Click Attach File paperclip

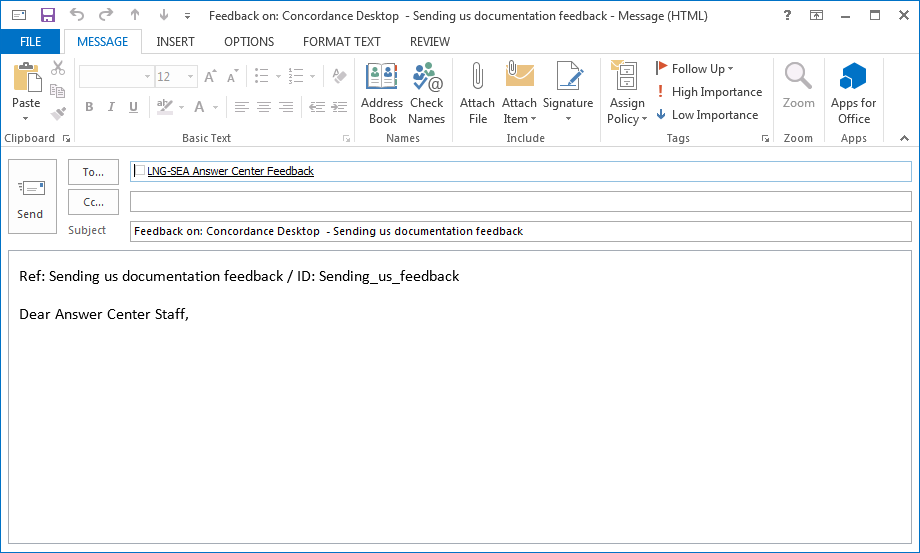click(478, 93)
